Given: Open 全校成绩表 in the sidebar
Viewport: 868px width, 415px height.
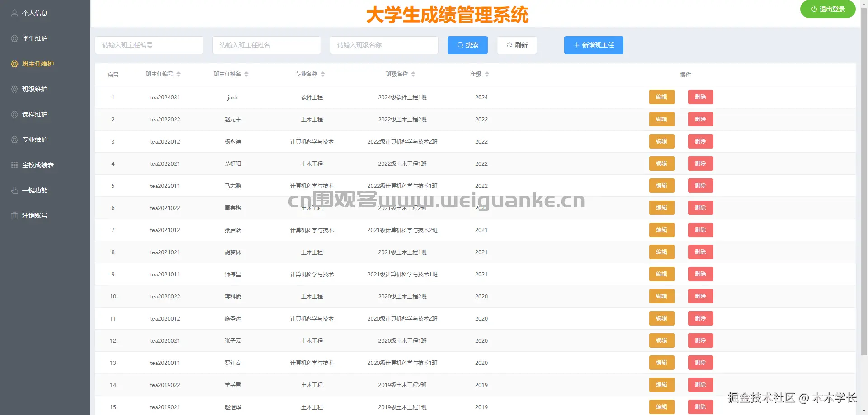Looking at the screenshot, I should pyautogui.click(x=45, y=165).
